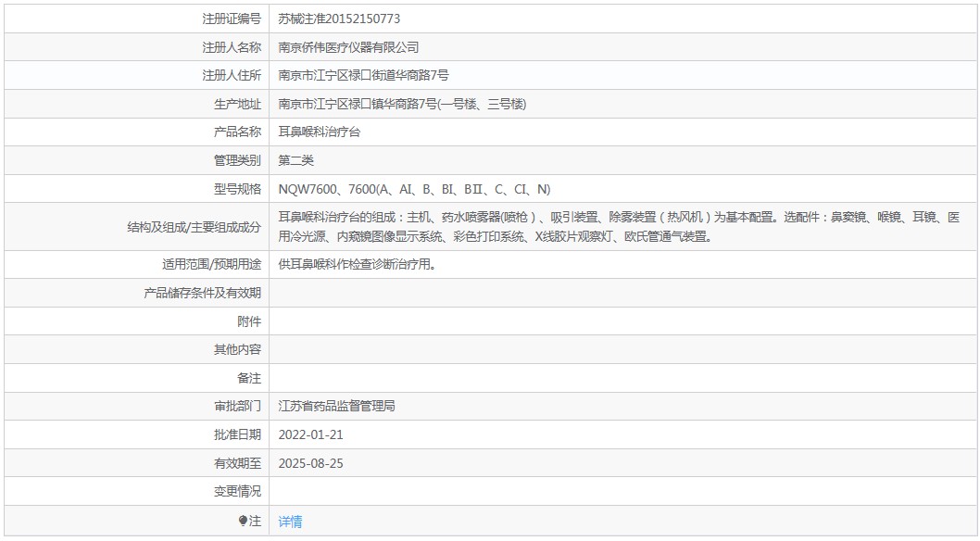Viewport: 980px width, 541px height.
Task: Select registration number 苏械注准20152150773
Action: (339, 19)
